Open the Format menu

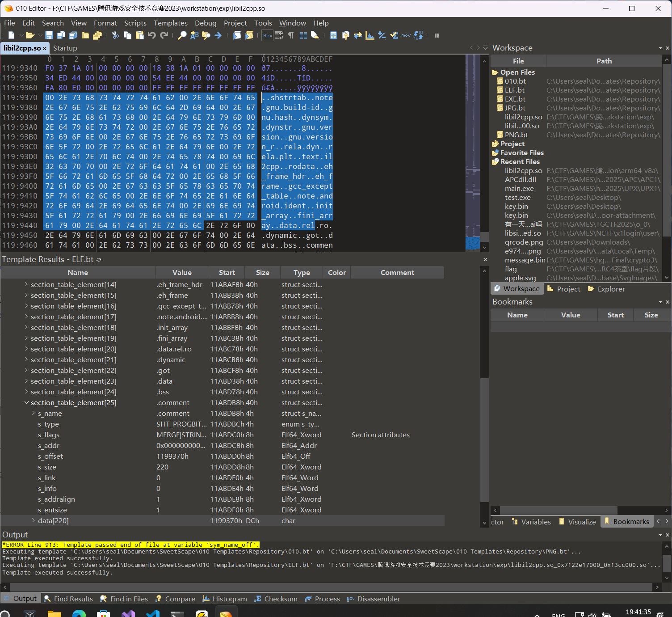(x=105, y=23)
